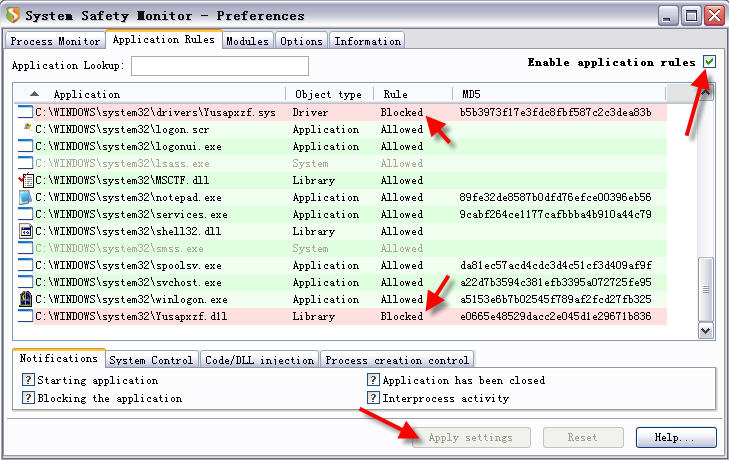The width and height of the screenshot is (729, 460).
Task: Click the list scrollbar up arrow
Action: [x=706, y=93]
